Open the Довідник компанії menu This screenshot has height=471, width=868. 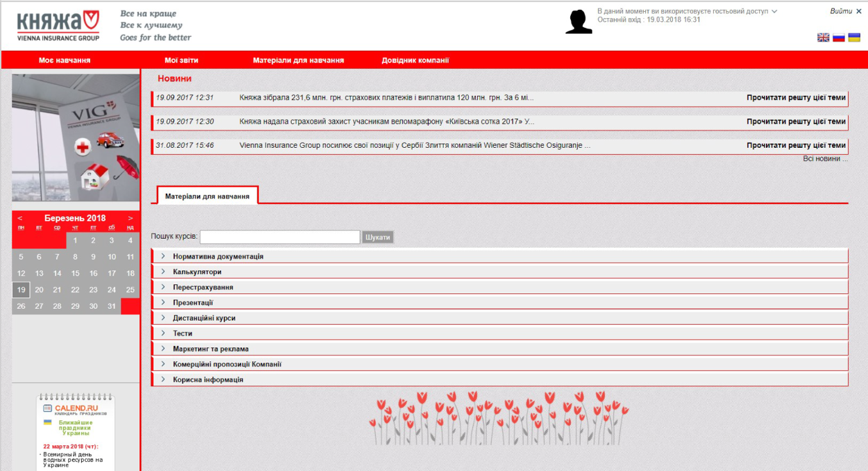415,60
